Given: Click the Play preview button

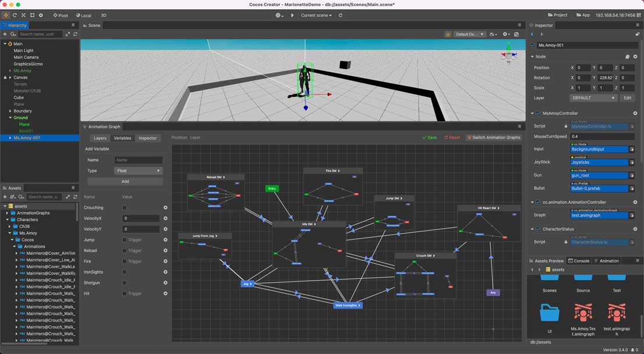Looking at the screenshot, I should 292,15.
